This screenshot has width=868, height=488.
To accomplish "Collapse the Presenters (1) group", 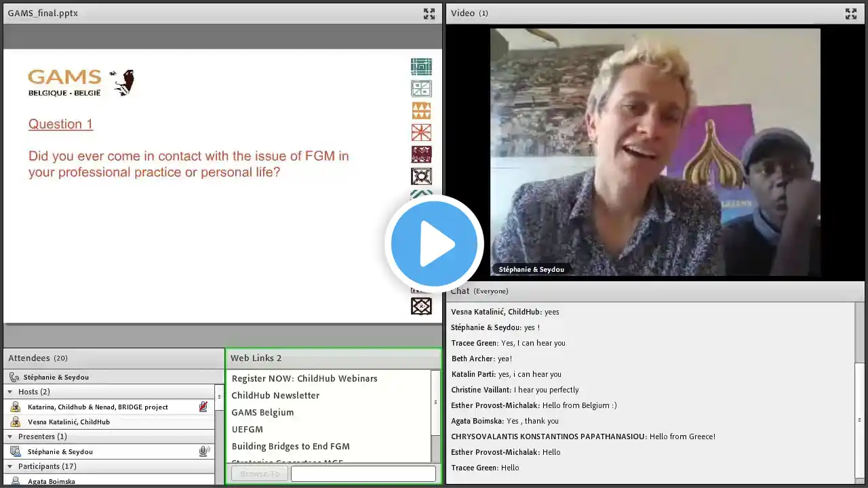I will pos(9,436).
